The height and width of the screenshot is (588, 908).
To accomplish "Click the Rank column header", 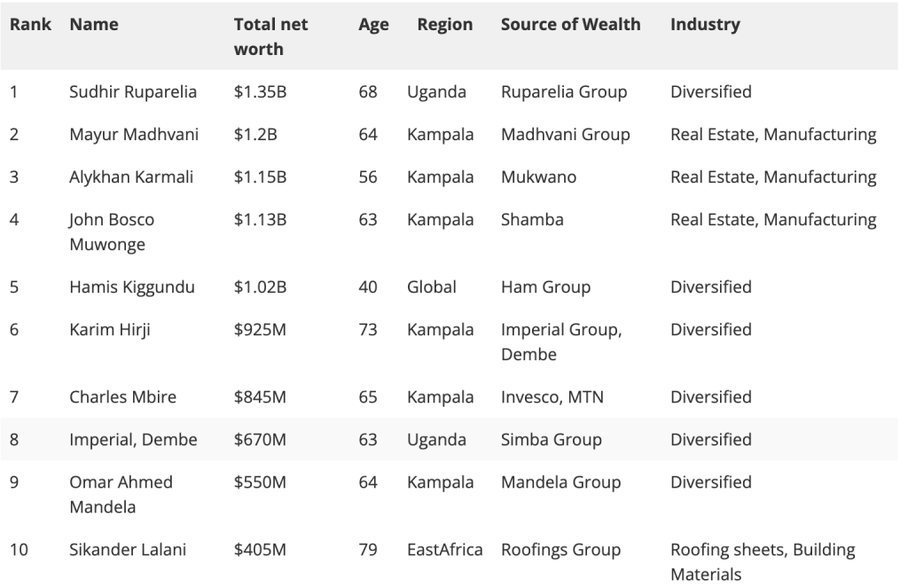I will (x=29, y=25).
